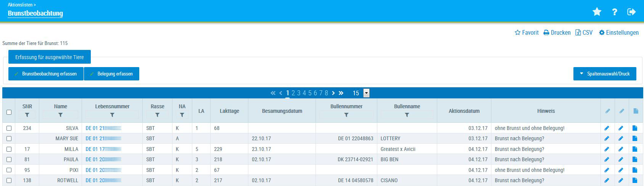The image size is (644, 186).
Task: Open the Bullenname column filter
Action: tap(407, 115)
